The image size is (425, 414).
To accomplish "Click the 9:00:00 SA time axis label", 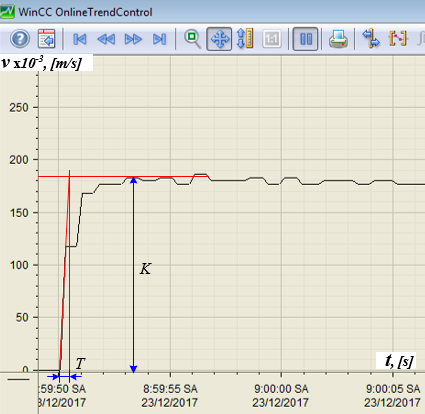I will coord(281,389).
